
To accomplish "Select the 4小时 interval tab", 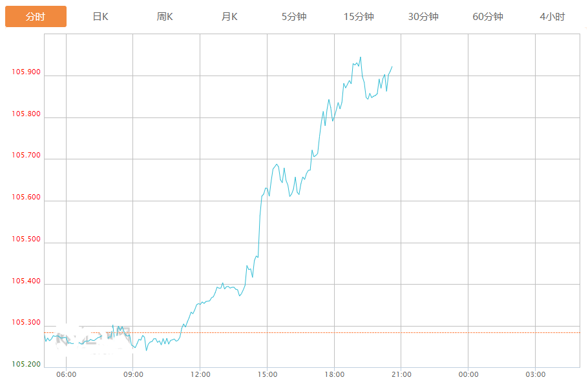I will point(552,17).
